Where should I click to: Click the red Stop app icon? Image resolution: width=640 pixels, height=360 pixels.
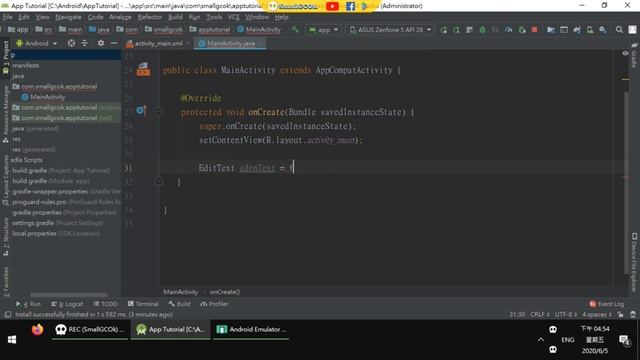(534, 30)
